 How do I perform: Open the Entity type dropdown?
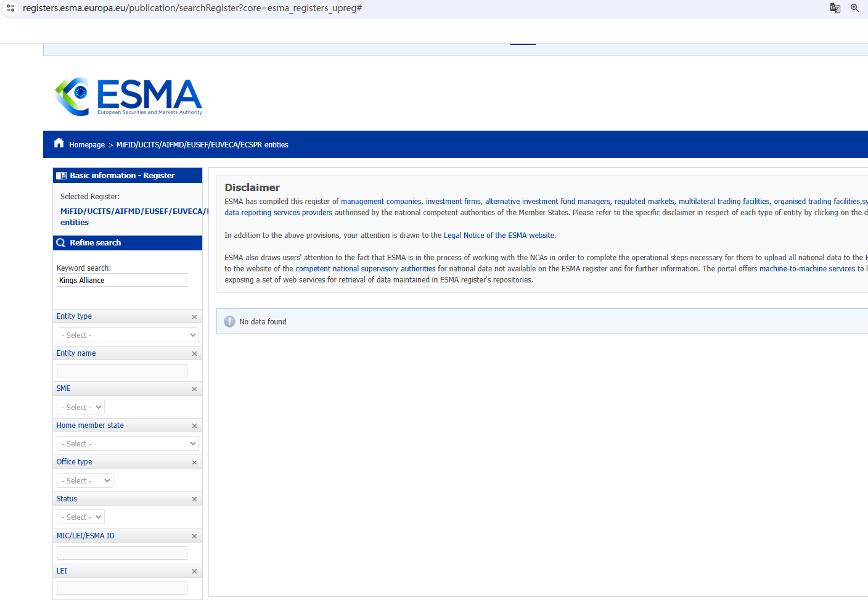[128, 335]
